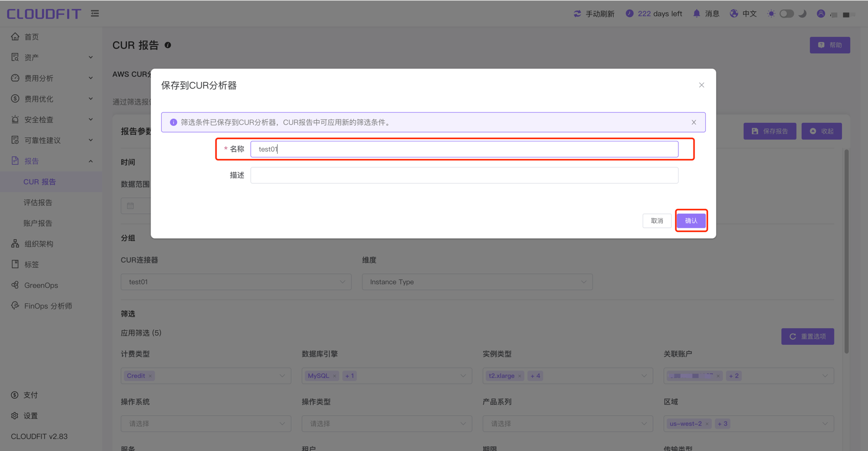
Task: Go to 首页 home in sidebar
Action: (x=51, y=37)
